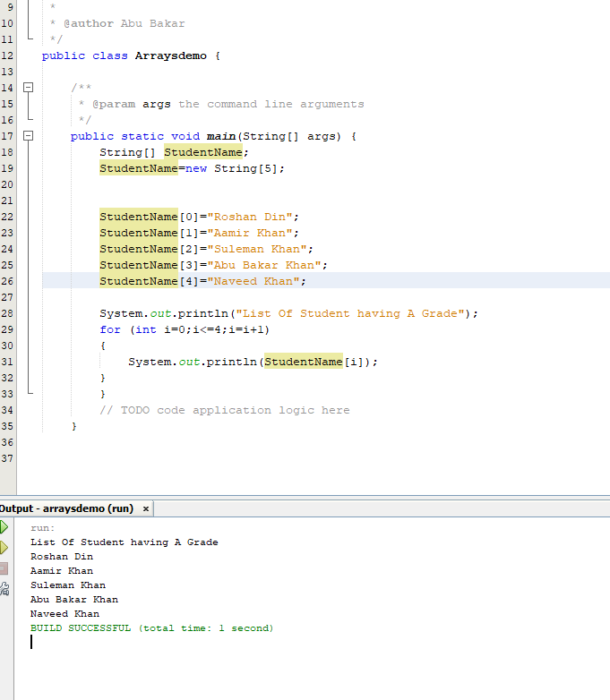
Task: Click the for keyword on line 29
Action: click(110, 330)
